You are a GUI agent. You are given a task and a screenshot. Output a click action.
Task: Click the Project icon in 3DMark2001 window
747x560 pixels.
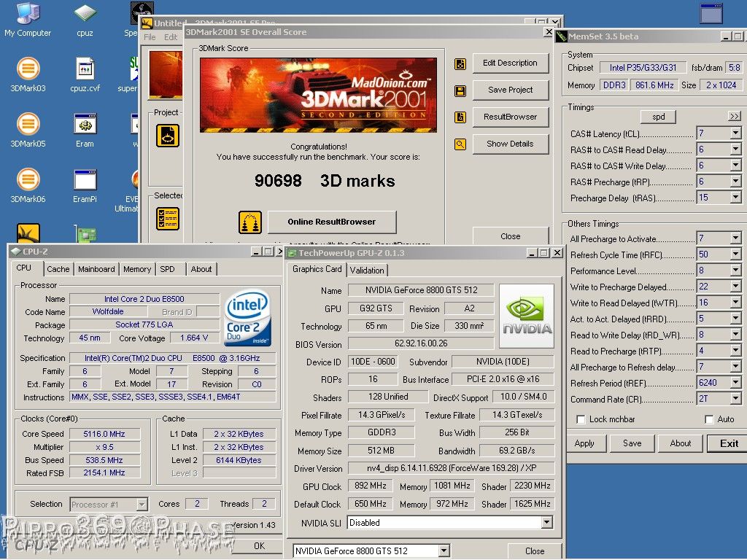click(168, 136)
